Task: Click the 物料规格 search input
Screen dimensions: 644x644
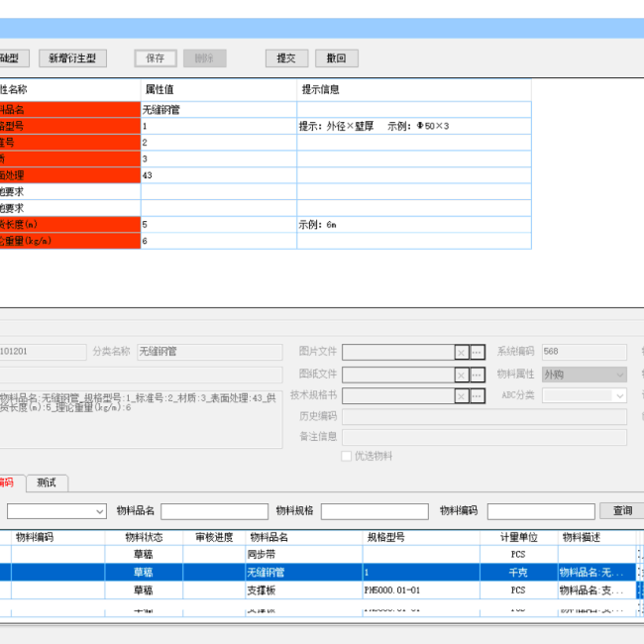Action: pos(375,511)
